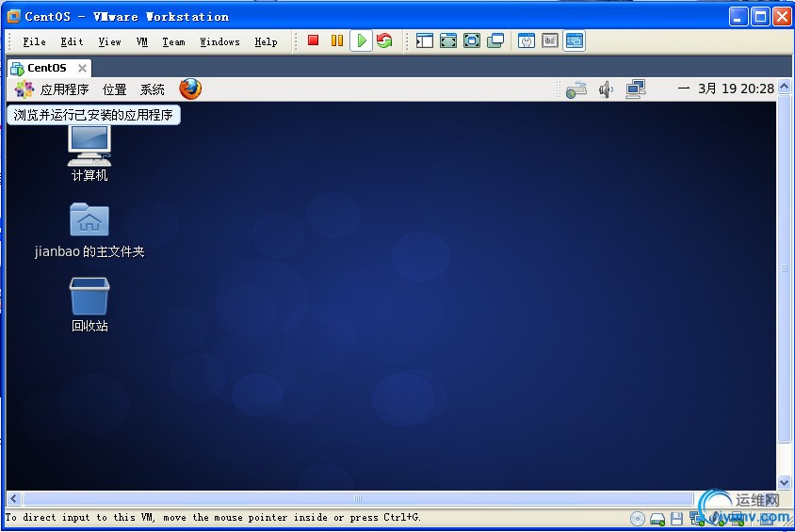Viewport: 795px width, 532px height.
Task: Close the VMware Workstation window
Action: click(x=782, y=17)
